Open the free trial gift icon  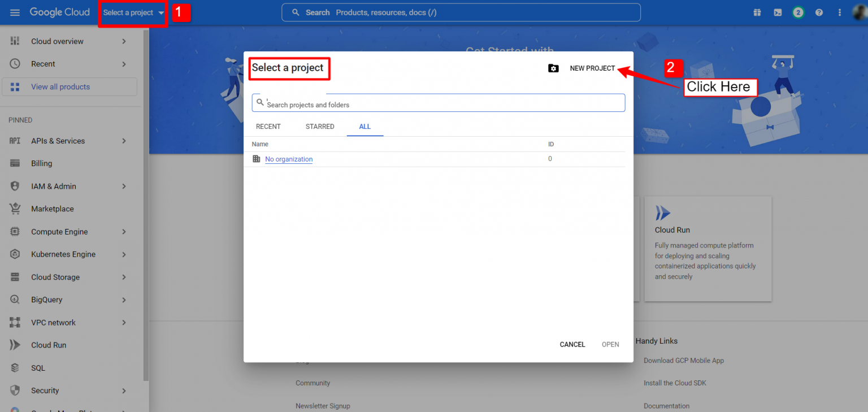(757, 12)
